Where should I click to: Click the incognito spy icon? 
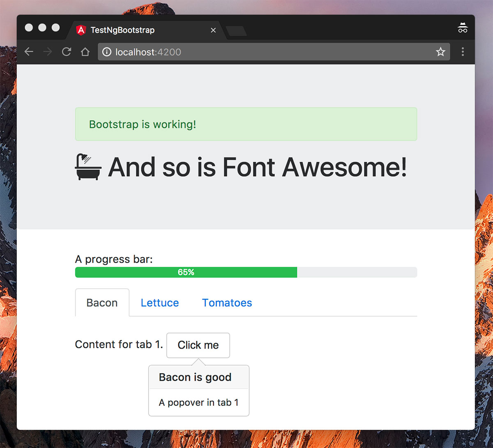click(463, 28)
